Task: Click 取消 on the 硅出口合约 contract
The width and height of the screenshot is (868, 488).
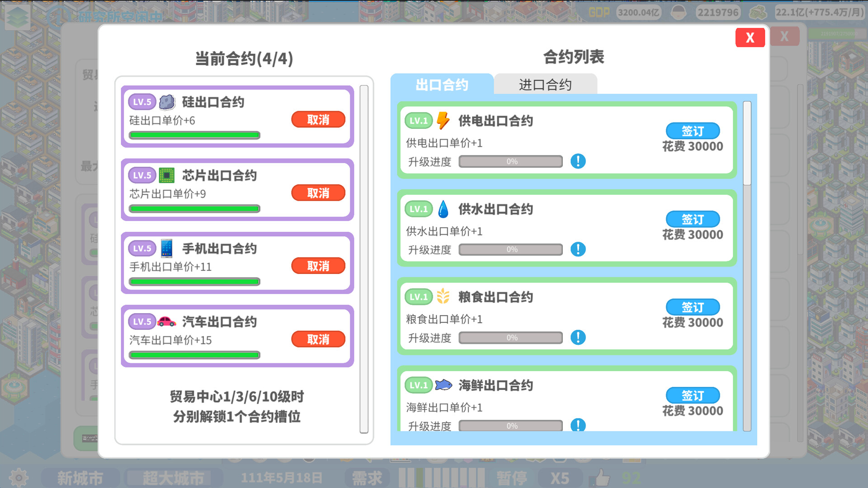Action: 318,119
